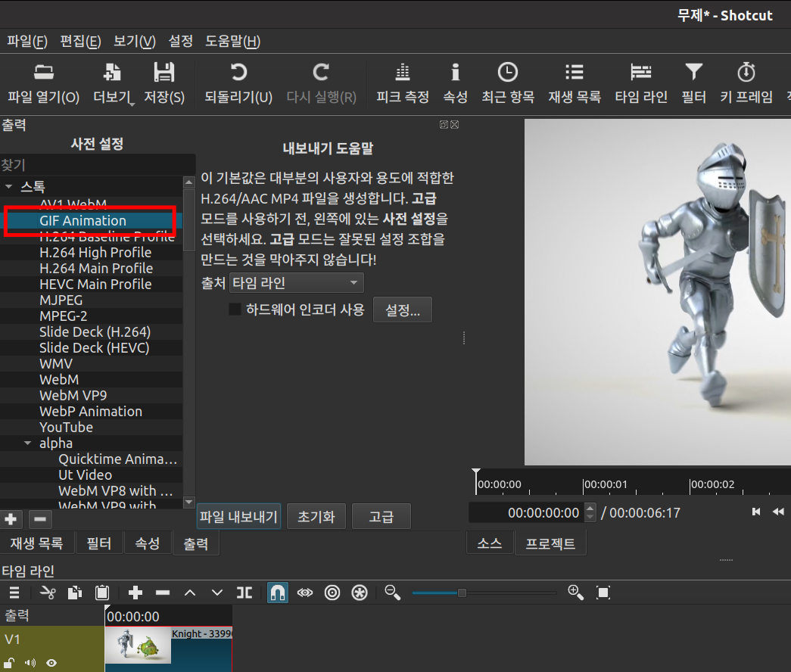The image size is (791, 672).
Task: Switch to bottom 재생 목록 tab
Action: tap(37, 543)
